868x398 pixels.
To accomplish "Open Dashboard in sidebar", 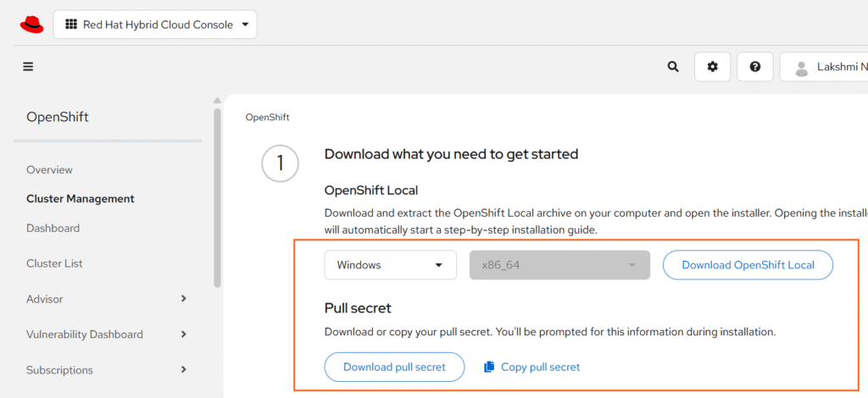I will [x=53, y=228].
